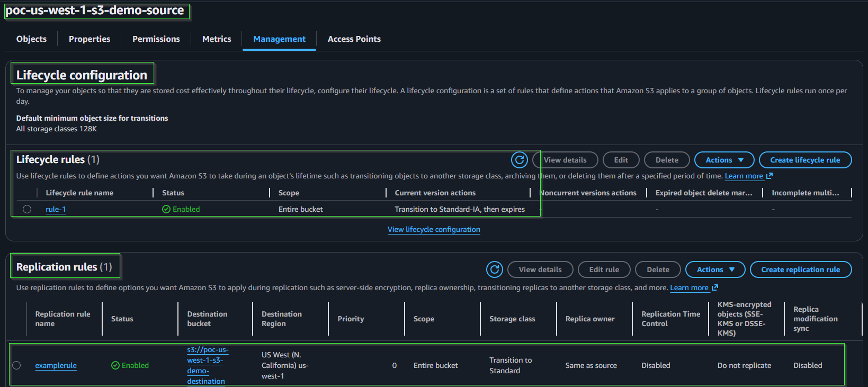Click Current version actions column header
Image resolution: width=868 pixels, height=387 pixels.
(435, 193)
